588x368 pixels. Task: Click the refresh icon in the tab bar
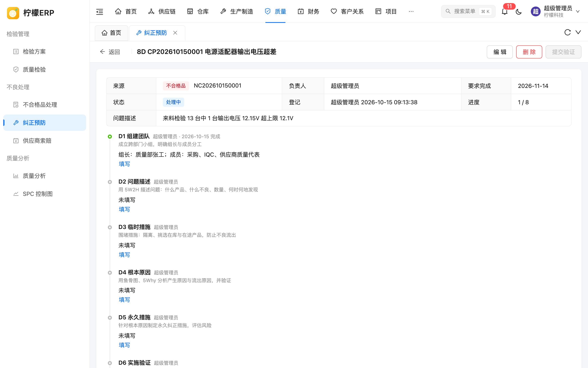567,32
